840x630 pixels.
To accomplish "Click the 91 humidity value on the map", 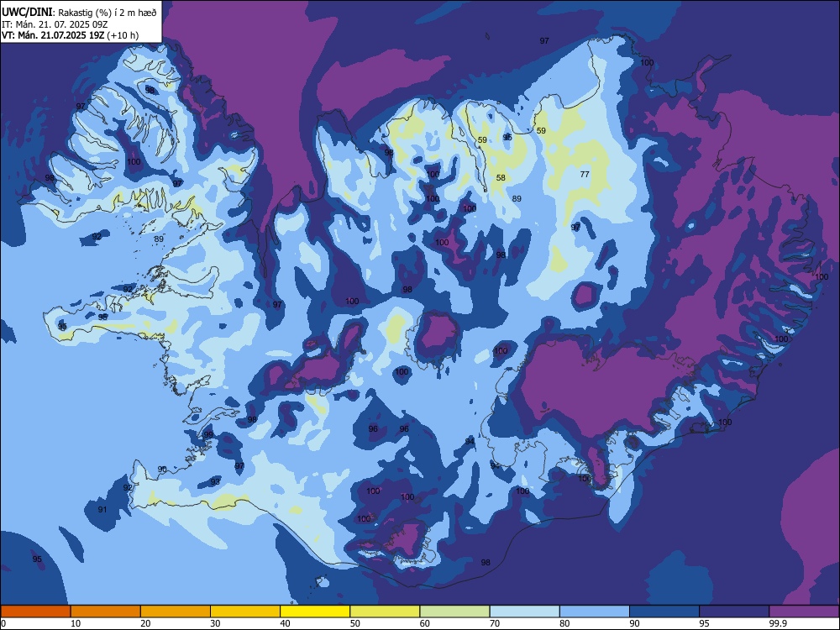I will [102, 510].
